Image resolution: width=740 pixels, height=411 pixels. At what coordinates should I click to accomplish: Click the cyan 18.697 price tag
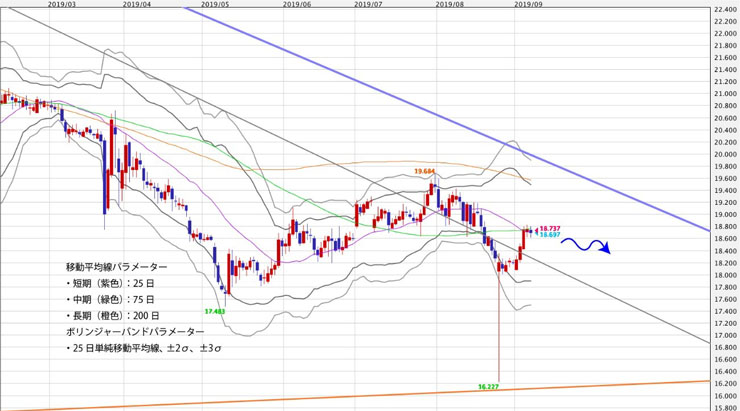coord(550,235)
